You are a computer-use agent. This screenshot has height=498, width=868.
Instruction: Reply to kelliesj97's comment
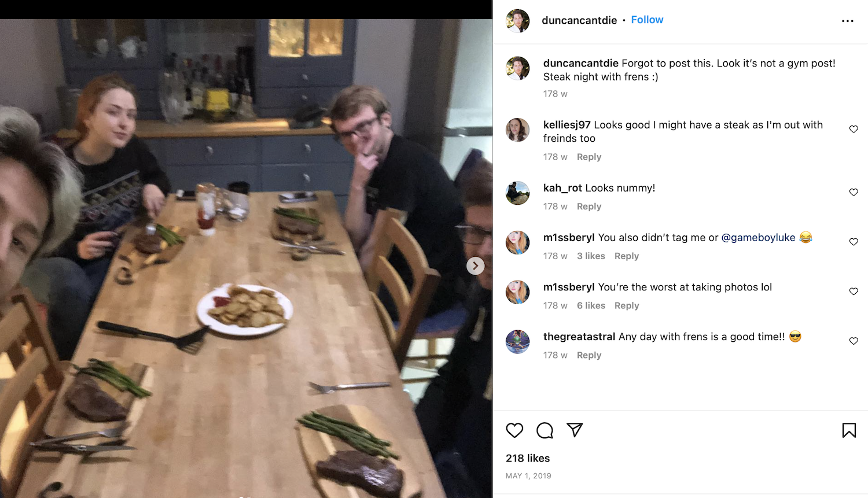point(589,157)
